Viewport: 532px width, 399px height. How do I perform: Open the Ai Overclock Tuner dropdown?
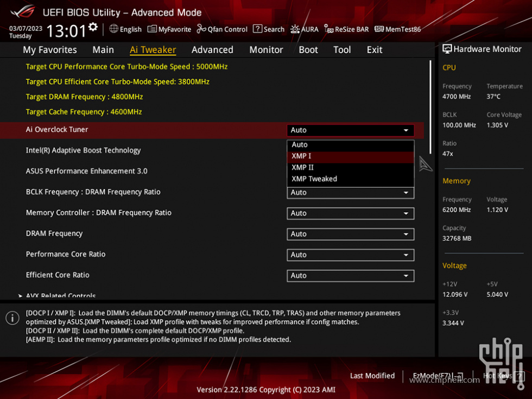(350, 130)
